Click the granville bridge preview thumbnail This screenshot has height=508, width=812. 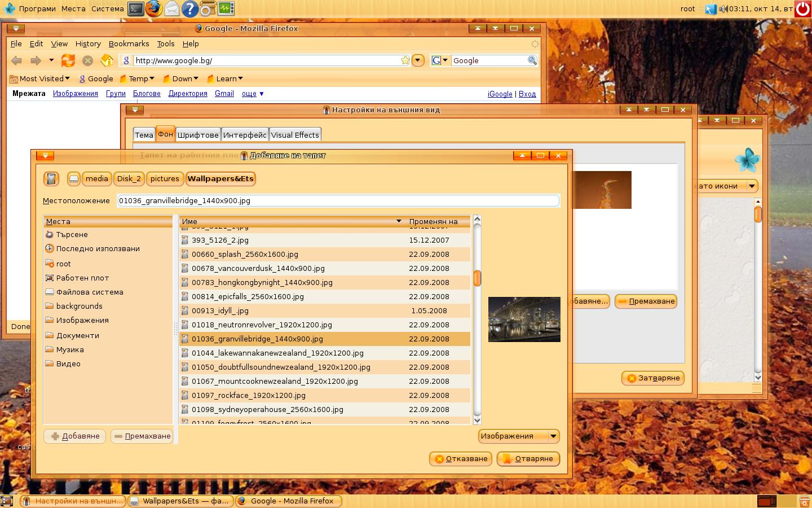[x=524, y=319]
